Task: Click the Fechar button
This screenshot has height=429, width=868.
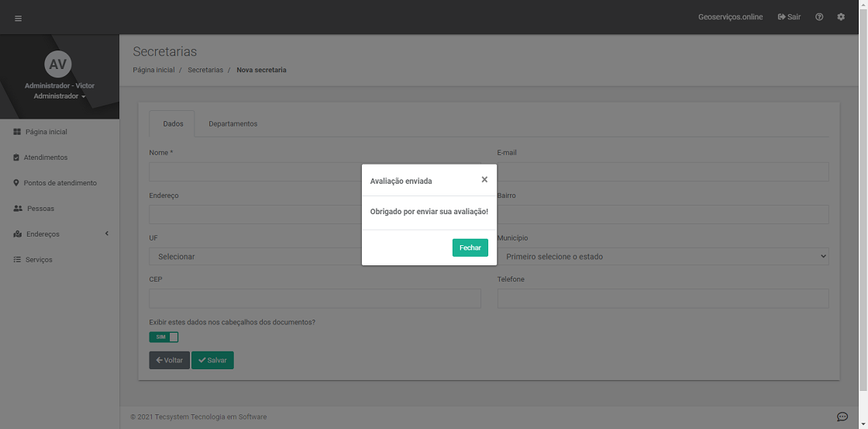Action: pos(470,247)
